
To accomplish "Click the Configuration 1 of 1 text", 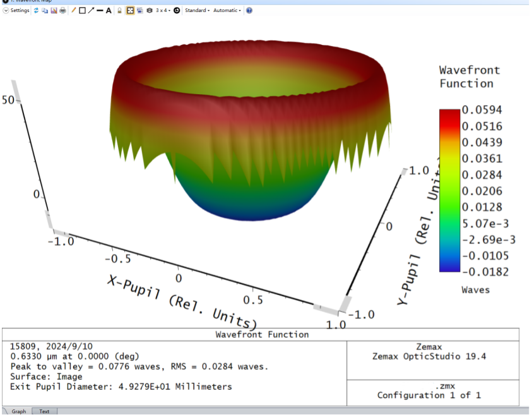I will pyautogui.click(x=429, y=396).
